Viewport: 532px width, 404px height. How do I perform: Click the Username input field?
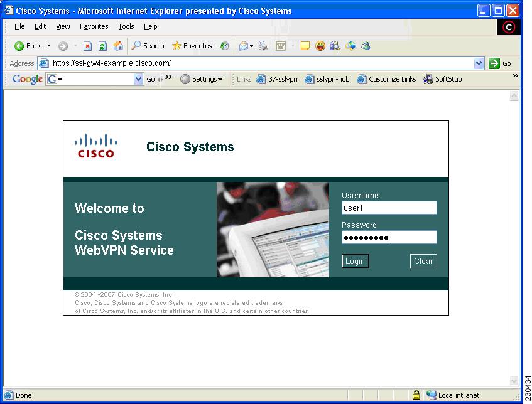coord(389,208)
